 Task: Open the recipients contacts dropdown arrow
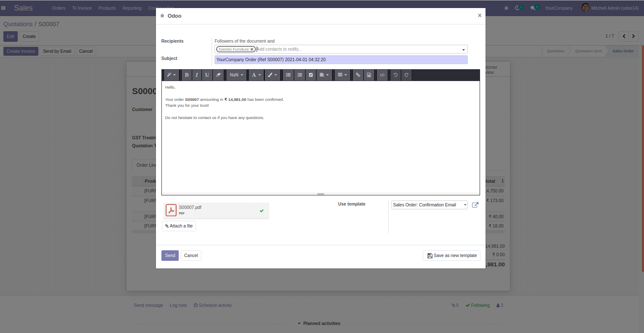point(464,50)
